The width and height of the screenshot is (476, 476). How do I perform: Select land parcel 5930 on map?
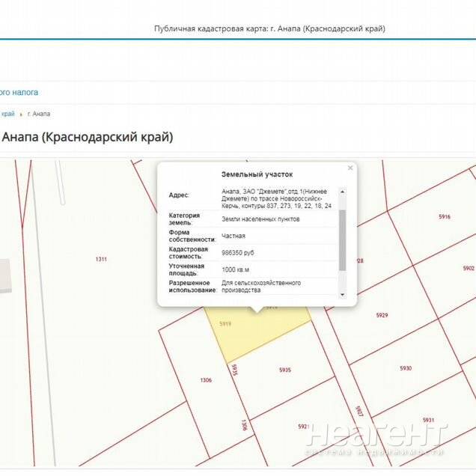tap(406, 368)
